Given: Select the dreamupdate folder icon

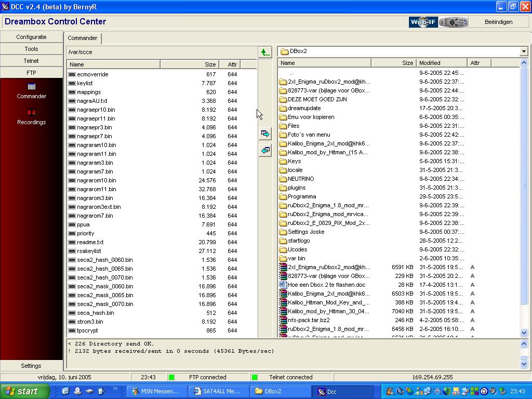Looking at the screenshot, I should click(283, 108).
